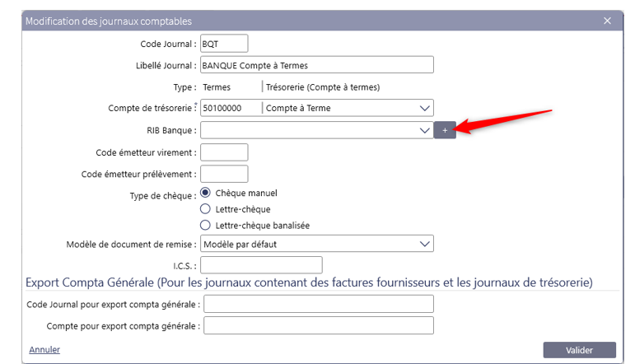The width and height of the screenshot is (635, 364).
Task: Click Code Journal pour export compta générale field
Action: (318, 305)
